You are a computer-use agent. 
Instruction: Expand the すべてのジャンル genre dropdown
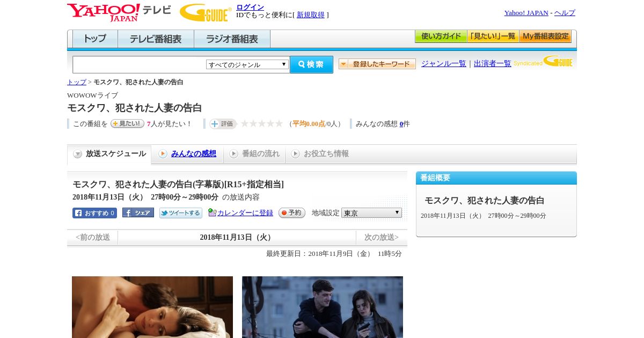247,64
